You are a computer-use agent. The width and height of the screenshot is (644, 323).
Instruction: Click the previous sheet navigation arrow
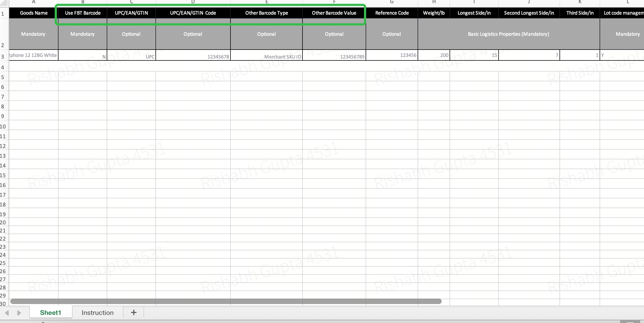pos(7,313)
